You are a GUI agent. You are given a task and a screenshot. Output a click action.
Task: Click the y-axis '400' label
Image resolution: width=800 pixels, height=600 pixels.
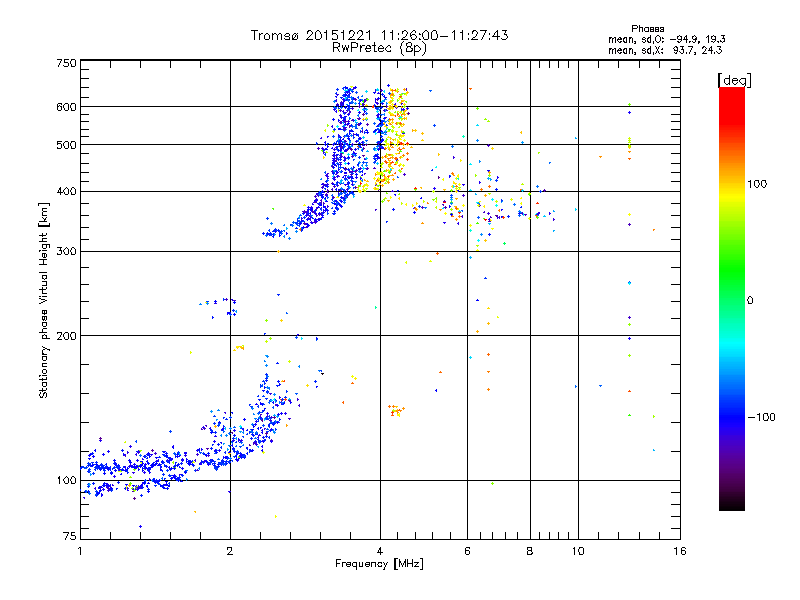(66, 191)
